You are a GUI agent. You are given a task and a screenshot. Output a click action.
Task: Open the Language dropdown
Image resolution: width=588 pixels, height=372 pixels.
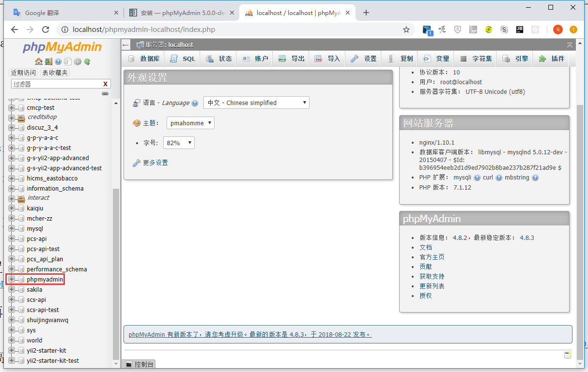[256, 103]
